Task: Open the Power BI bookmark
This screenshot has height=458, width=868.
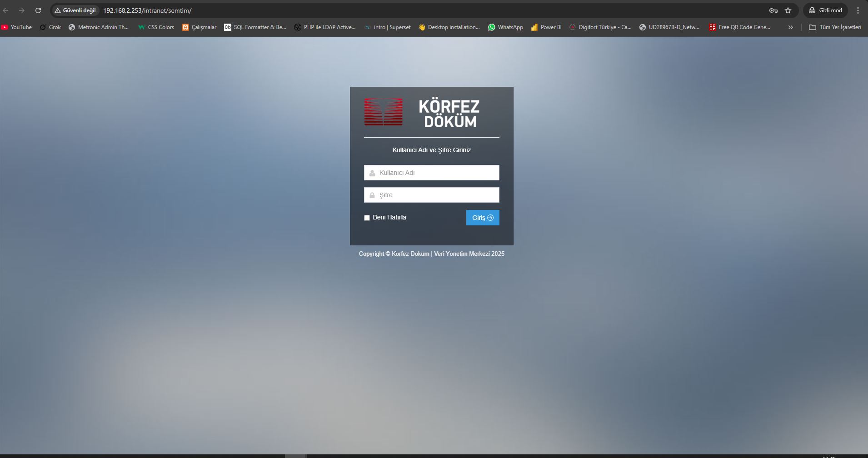Action: (546, 27)
